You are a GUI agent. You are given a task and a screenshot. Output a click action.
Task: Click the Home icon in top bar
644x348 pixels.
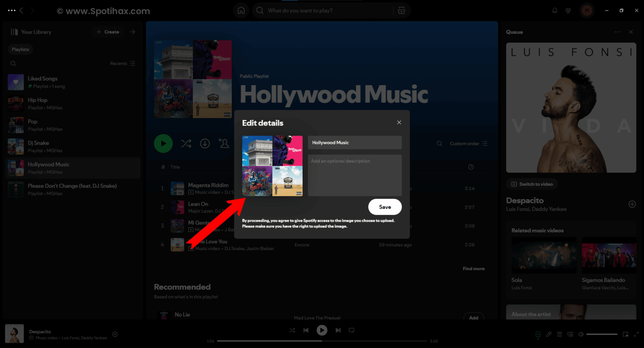(241, 11)
